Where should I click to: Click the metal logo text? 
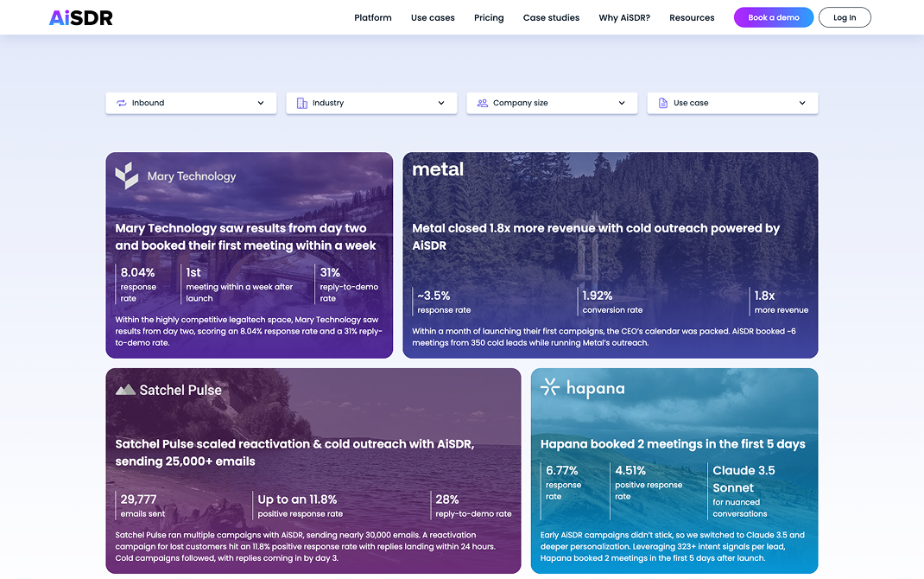pos(438,169)
